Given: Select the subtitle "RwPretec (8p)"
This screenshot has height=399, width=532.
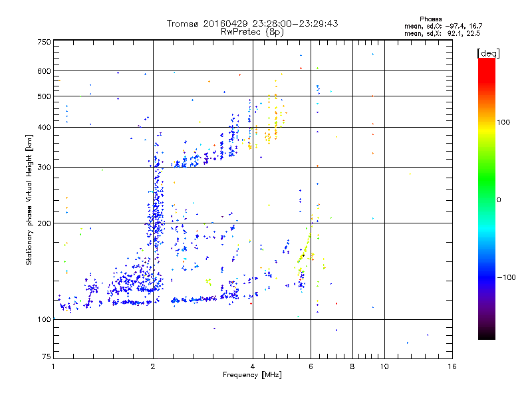Looking at the screenshot, I should click(252, 32).
